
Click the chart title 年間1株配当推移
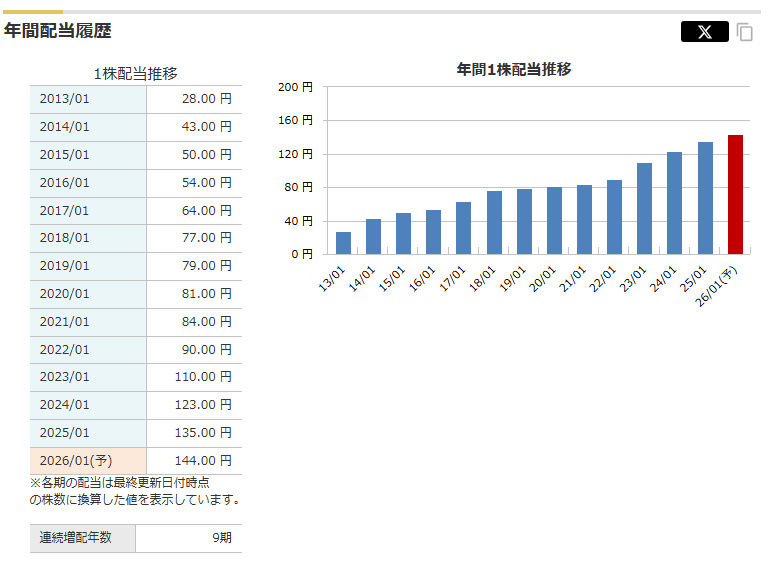tap(514, 69)
